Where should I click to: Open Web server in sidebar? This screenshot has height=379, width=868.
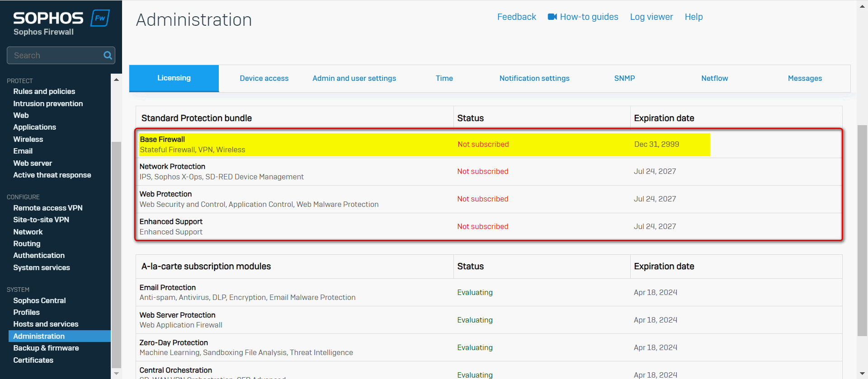pyautogui.click(x=33, y=163)
